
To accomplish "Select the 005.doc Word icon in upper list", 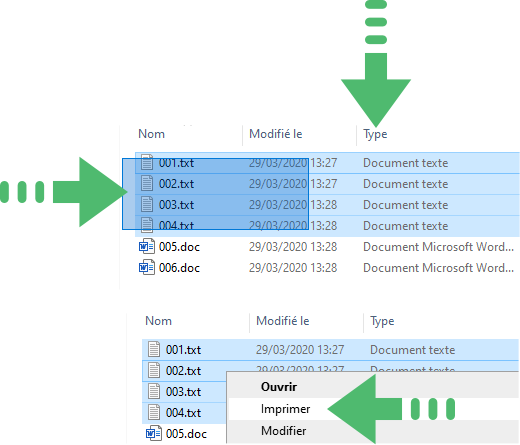I will coord(147,247).
